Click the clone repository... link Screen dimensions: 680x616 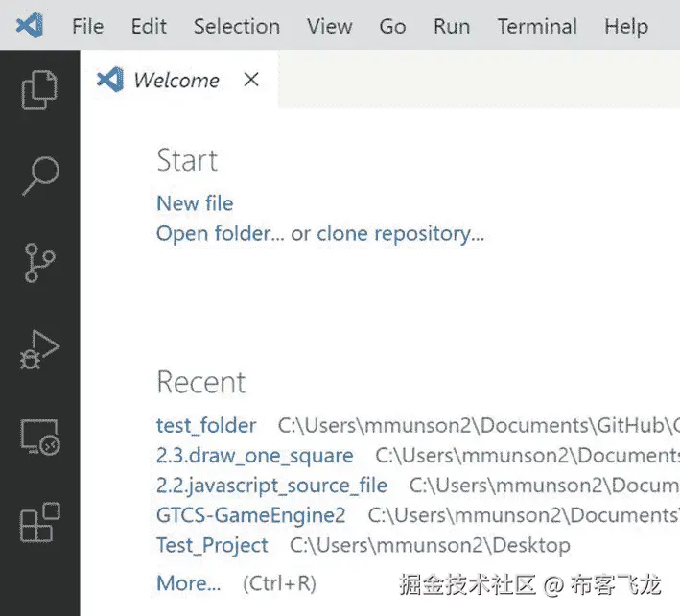pyautogui.click(x=400, y=234)
